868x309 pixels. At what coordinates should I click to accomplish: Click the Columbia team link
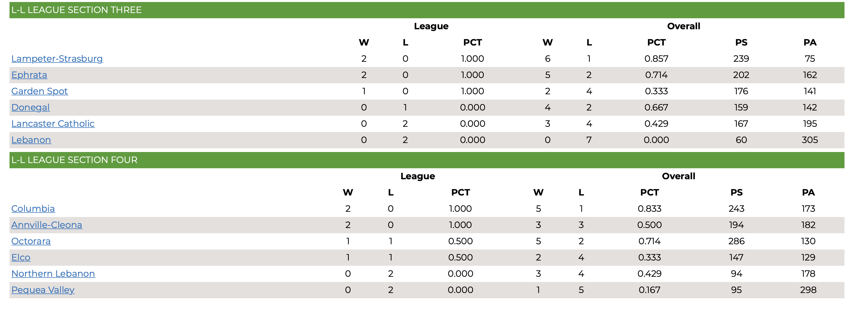point(33,208)
